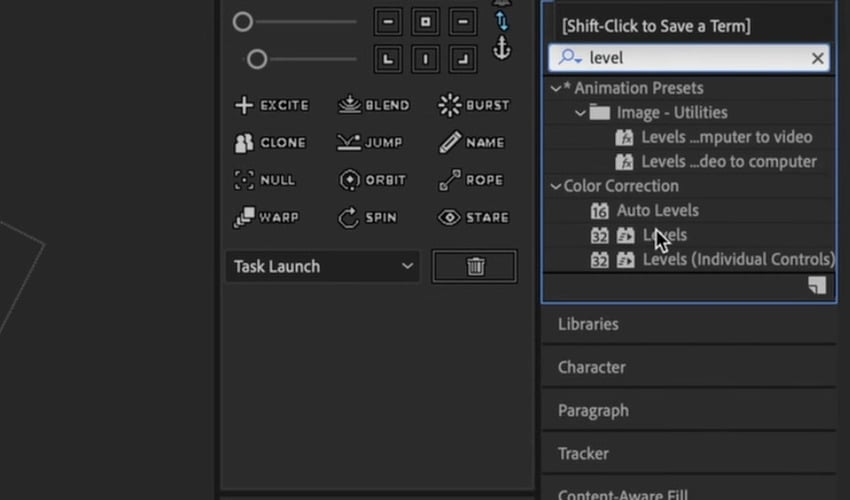Viewport: 850px width, 500px height.
Task: Click the Rope tool
Action: [471, 180]
